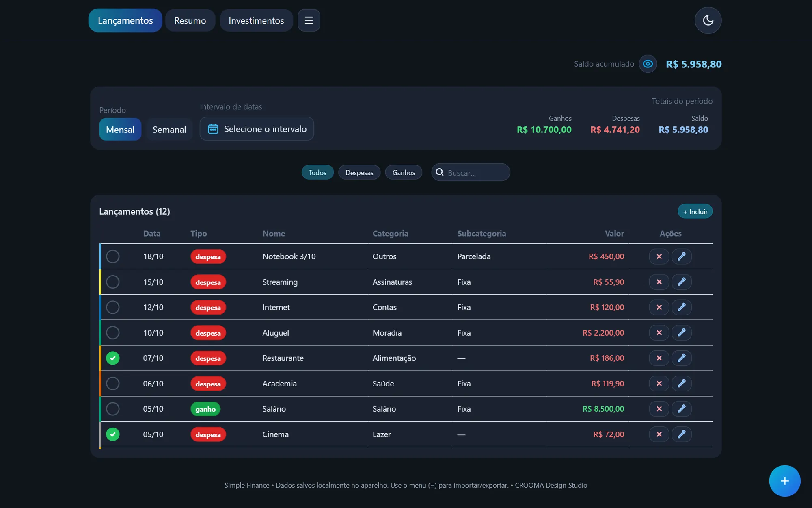The image size is (812, 508).
Task: Focus the Buscar search field
Action: tap(471, 172)
